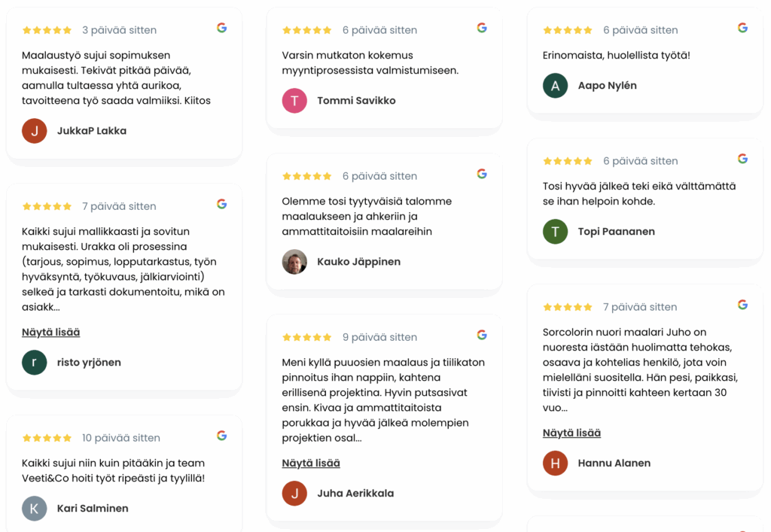The image size is (771, 532).
Task: Click Topi Paananen's green T avatar
Action: (x=555, y=232)
